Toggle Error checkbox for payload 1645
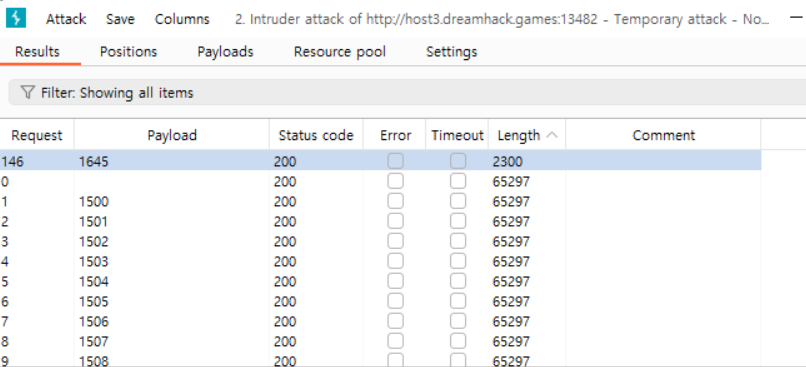 click(395, 161)
